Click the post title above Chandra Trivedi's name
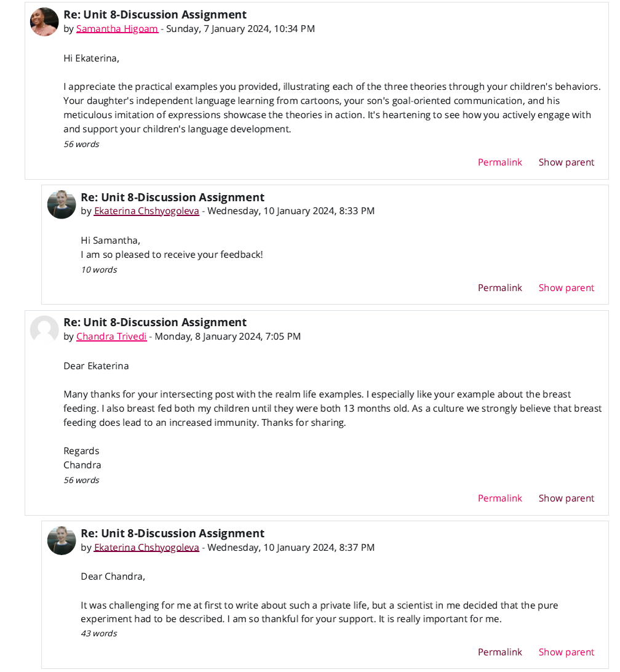This screenshot has height=672, width=620. pyautogui.click(x=155, y=322)
